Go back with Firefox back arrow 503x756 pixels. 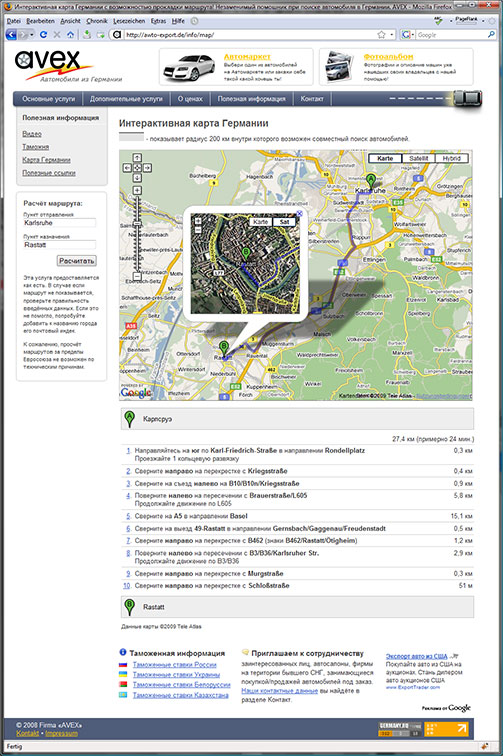(x=10, y=35)
